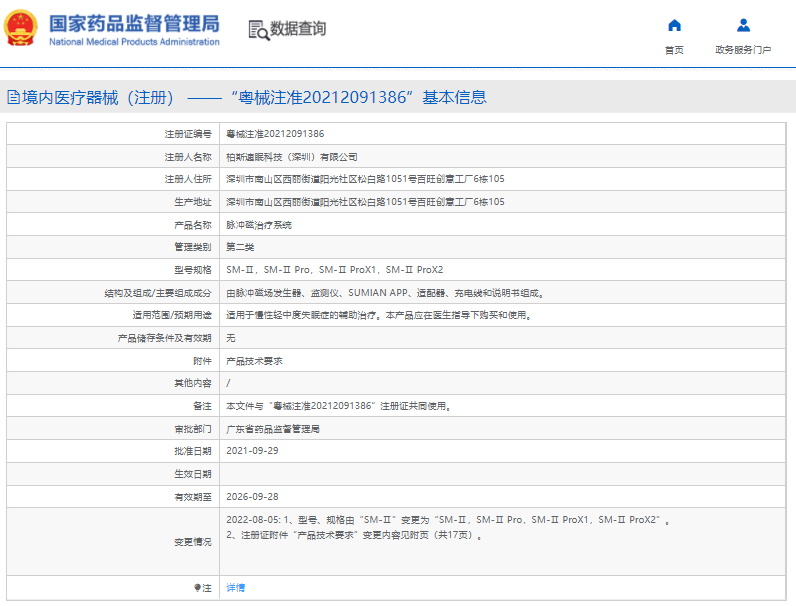Click the 附件 label
Screen dimensions: 796x606
[x=203, y=361]
